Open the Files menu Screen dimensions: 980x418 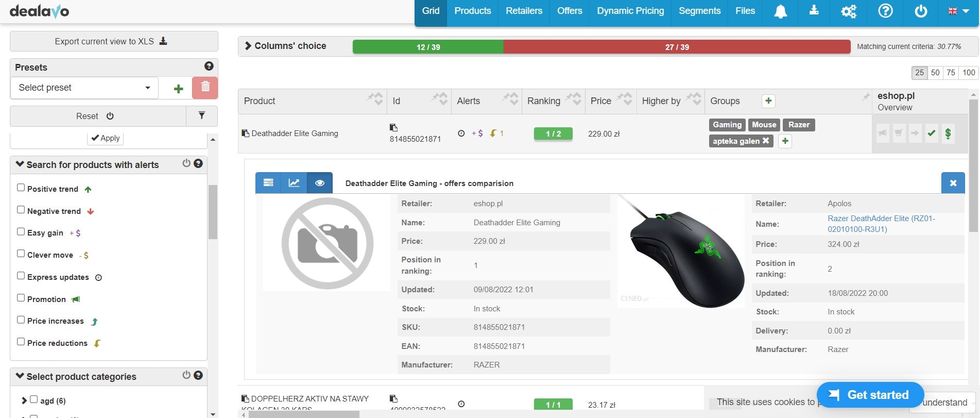[745, 11]
